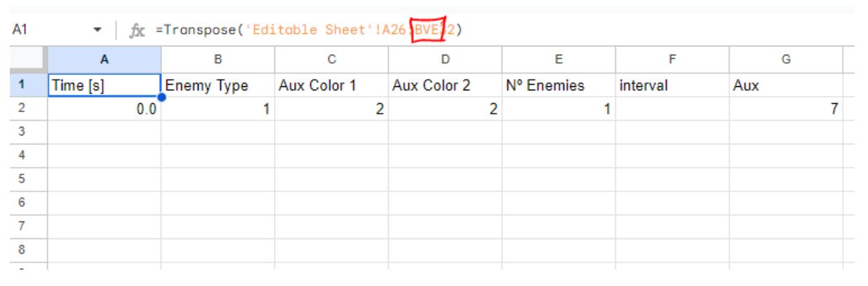Click the blue fill handle on A1
868x286 pixels.
click(x=161, y=97)
